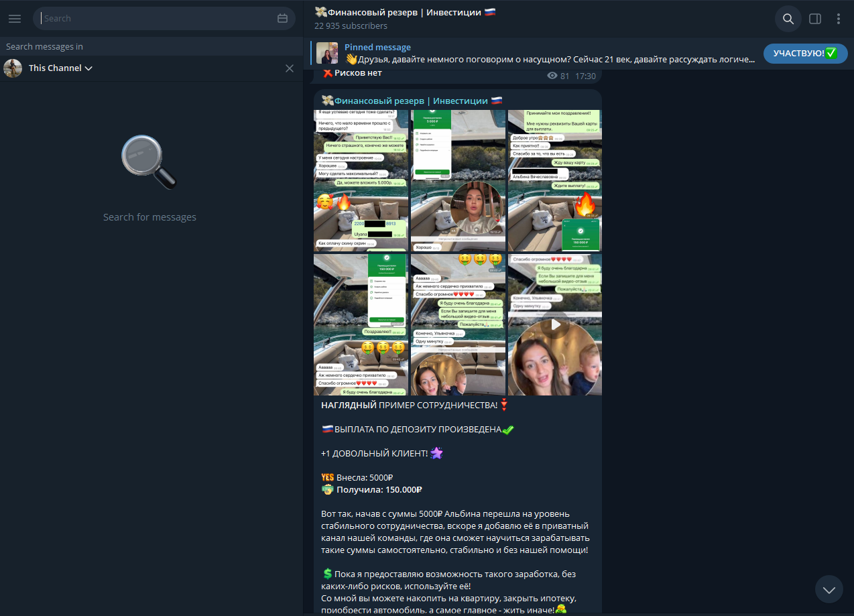Click the УЧАСТВУЮ! button
Image resolution: width=854 pixels, height=616 pixels.
804,54
